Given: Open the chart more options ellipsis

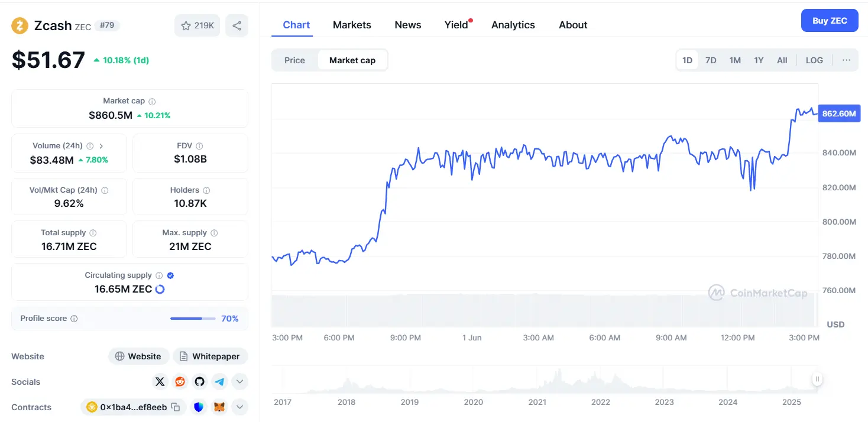Looking at the screenshot, I should [846, 60].
